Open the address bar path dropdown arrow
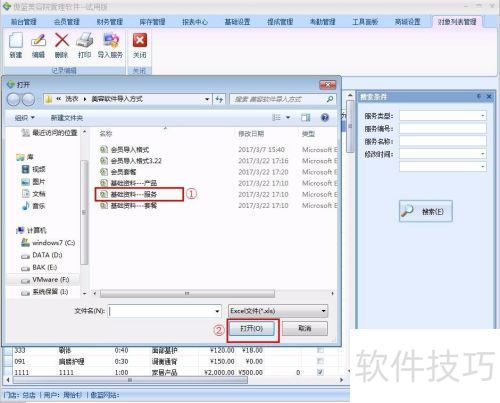 click(x=207, y=99)
